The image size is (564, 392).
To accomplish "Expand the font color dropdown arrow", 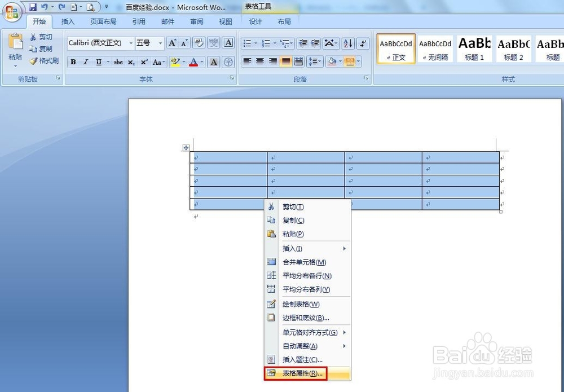I will point(201,62).
